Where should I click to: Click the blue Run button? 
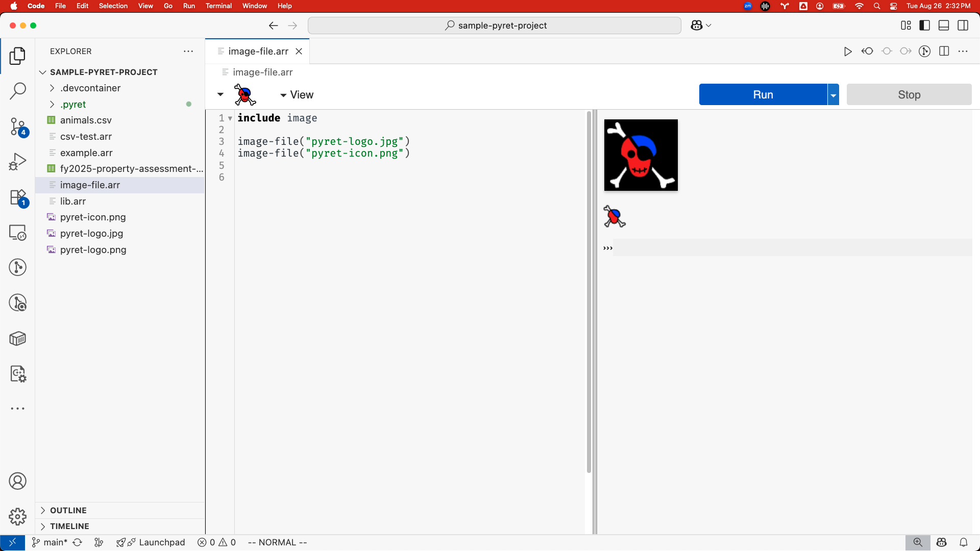[x=763, y=94]
